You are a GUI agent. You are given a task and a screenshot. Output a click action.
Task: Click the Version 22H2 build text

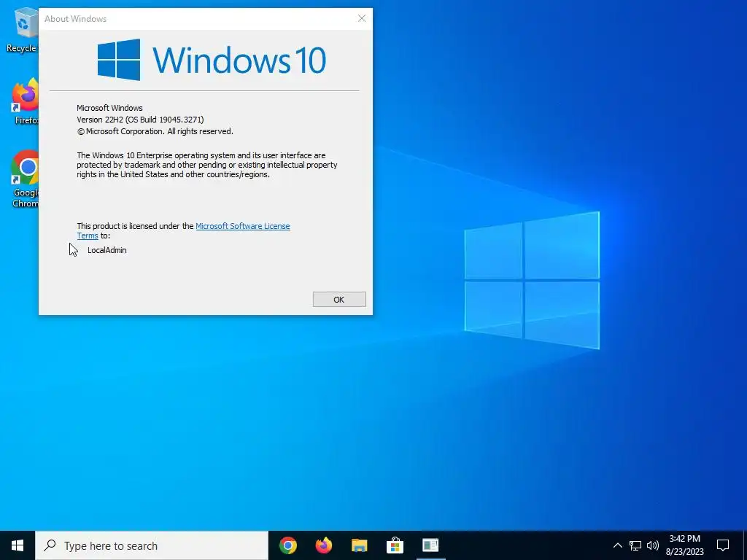click(140, 120)
